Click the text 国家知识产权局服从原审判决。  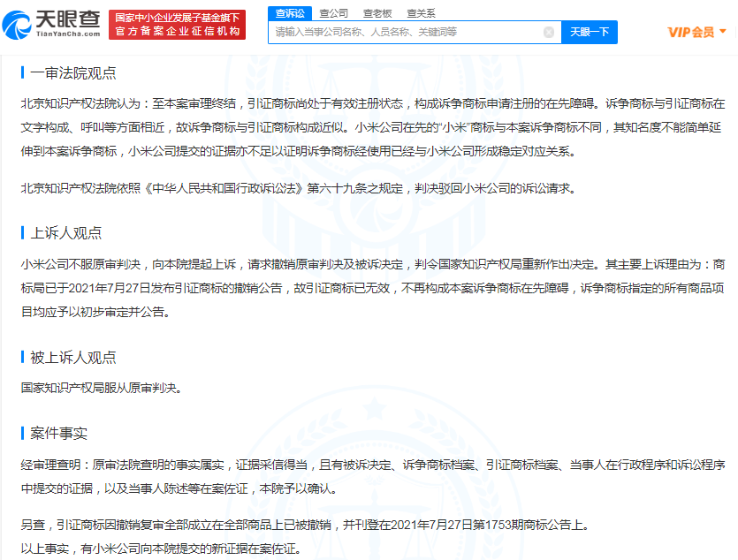pos(101,388)
